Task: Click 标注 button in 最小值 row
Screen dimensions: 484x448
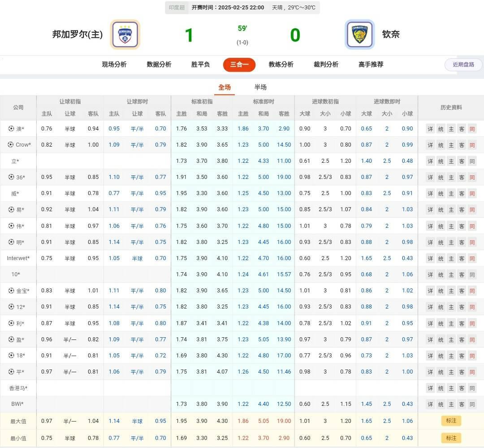Action: pos(451,438)
